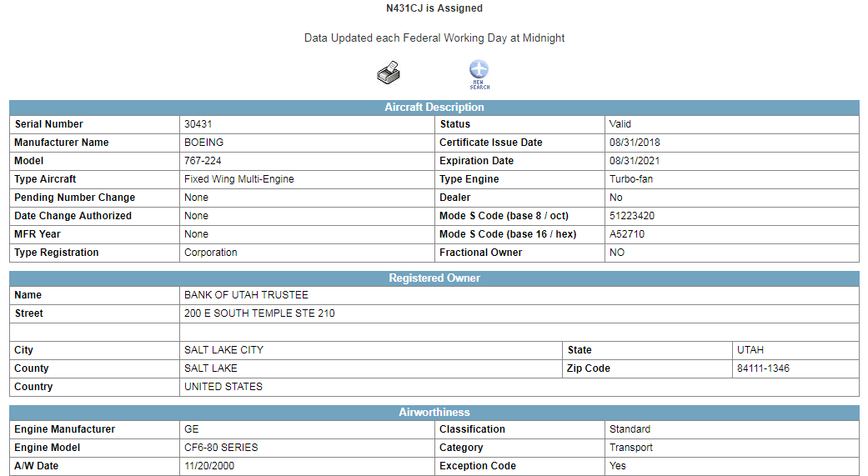Click category value Transport
Viewport: 868px width, 476px height.
(x=631, y=447)
